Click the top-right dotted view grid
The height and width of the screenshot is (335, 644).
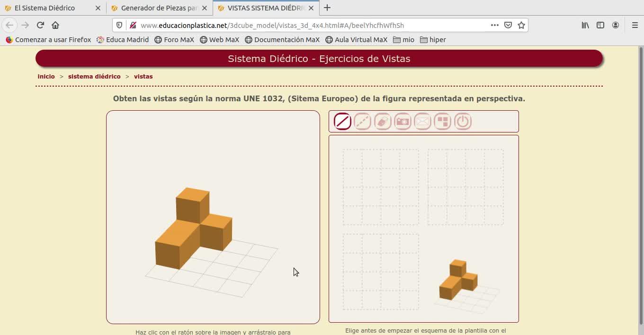[465, 187]
